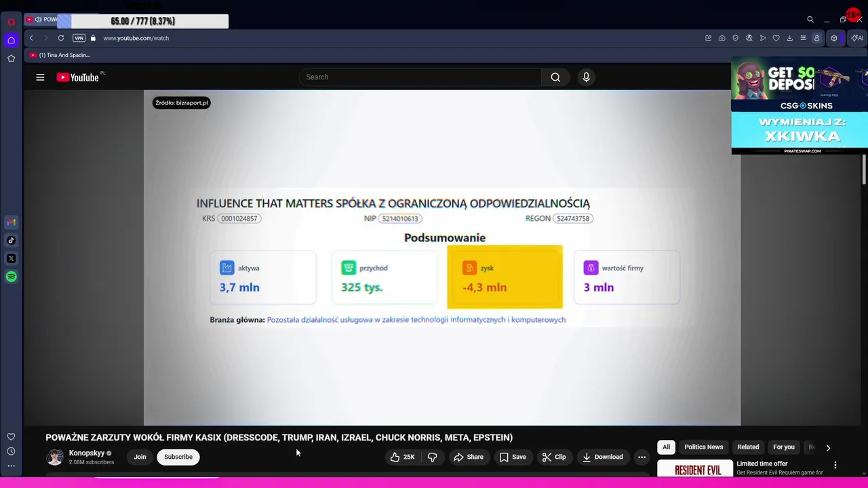Save the video to a playlist
Screen dimensions: 868x488
point(513,457)
